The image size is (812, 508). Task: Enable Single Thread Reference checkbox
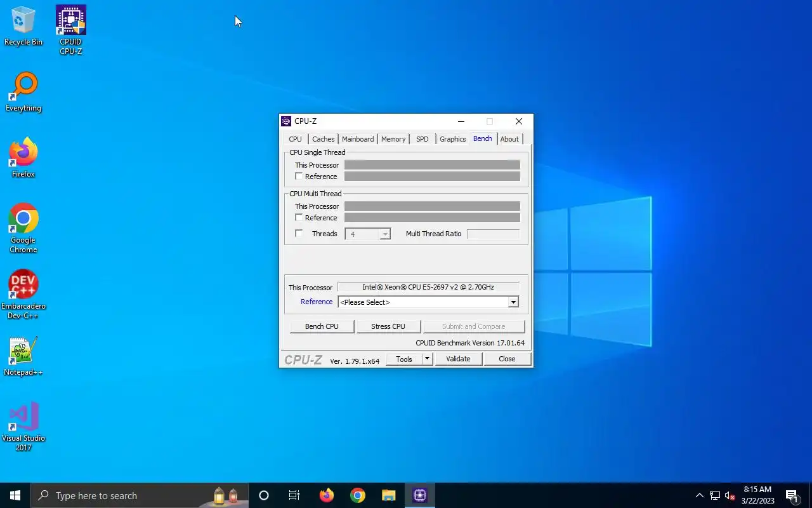click(299, 176)
